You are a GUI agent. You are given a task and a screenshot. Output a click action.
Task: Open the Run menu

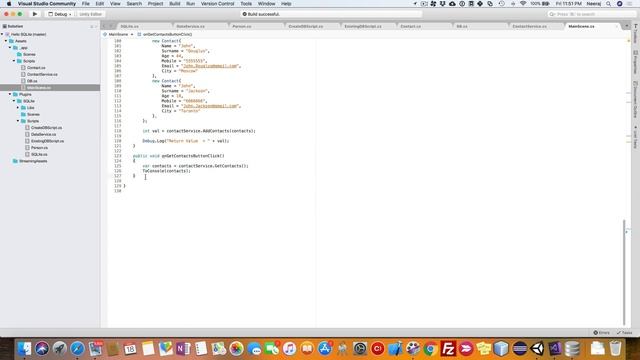tap(190, 4)
